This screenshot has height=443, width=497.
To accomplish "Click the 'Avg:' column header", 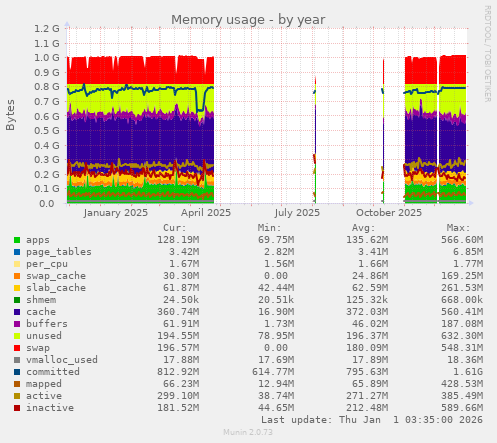I will tap(363, 228).
